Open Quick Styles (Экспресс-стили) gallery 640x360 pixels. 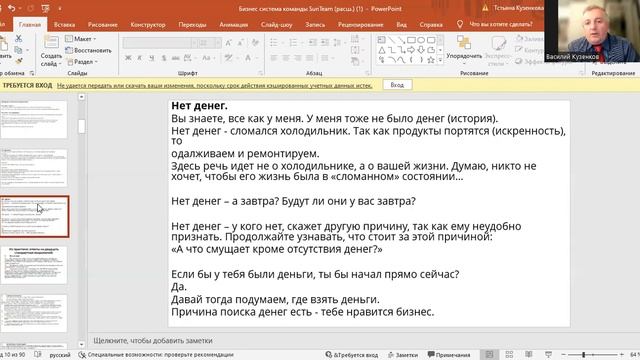tap(498, 51)
